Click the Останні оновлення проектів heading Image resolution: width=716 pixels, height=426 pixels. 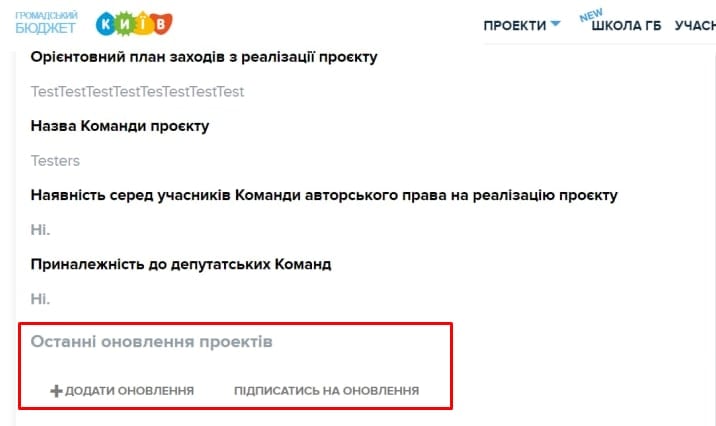pos(151,342)
